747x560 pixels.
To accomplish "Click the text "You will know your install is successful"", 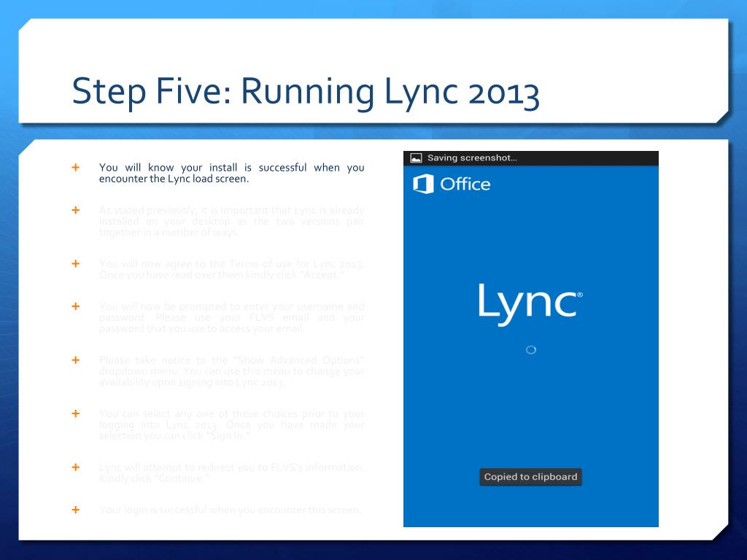I will coord(203,168).
